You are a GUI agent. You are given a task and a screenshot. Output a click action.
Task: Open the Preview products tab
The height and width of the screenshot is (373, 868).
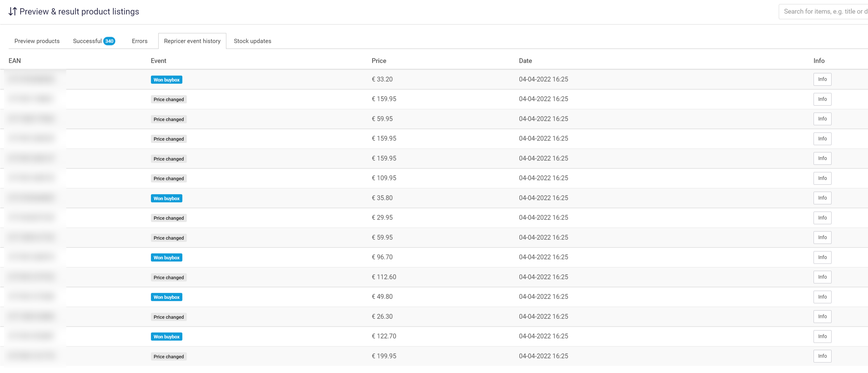click(37, 41)
